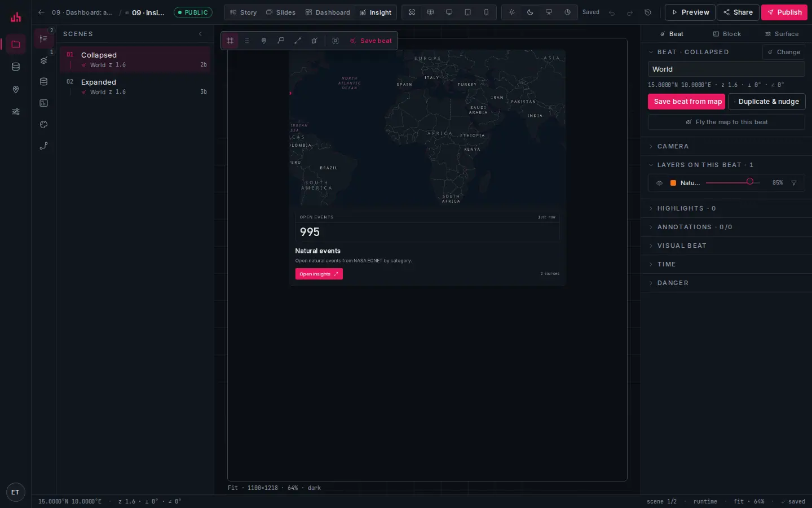Click the fit-to-frame viewport icon in top bar
The width and height of the screenshot is (812, 508).
click(x=412, y=12)
